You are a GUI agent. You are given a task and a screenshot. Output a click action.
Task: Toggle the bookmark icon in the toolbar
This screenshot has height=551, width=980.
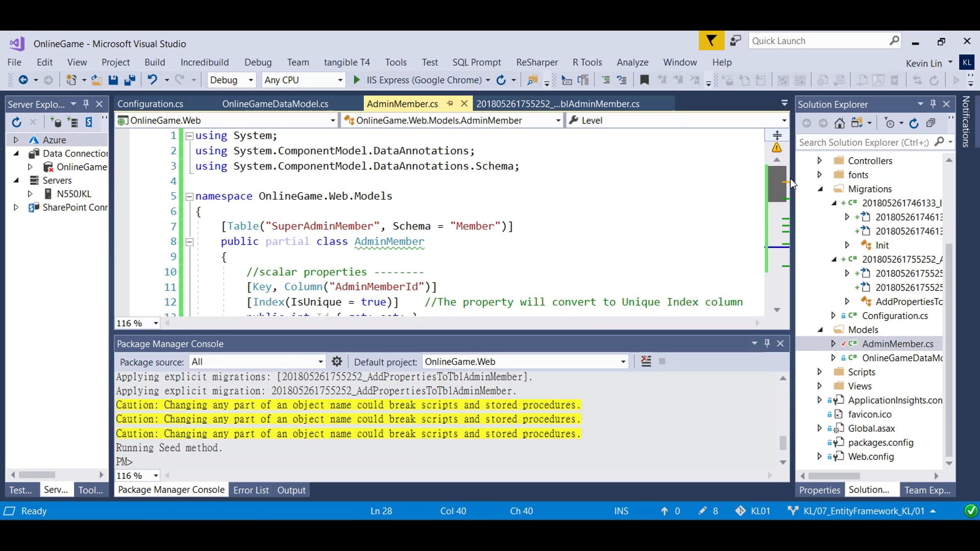[x=644, y=80]
